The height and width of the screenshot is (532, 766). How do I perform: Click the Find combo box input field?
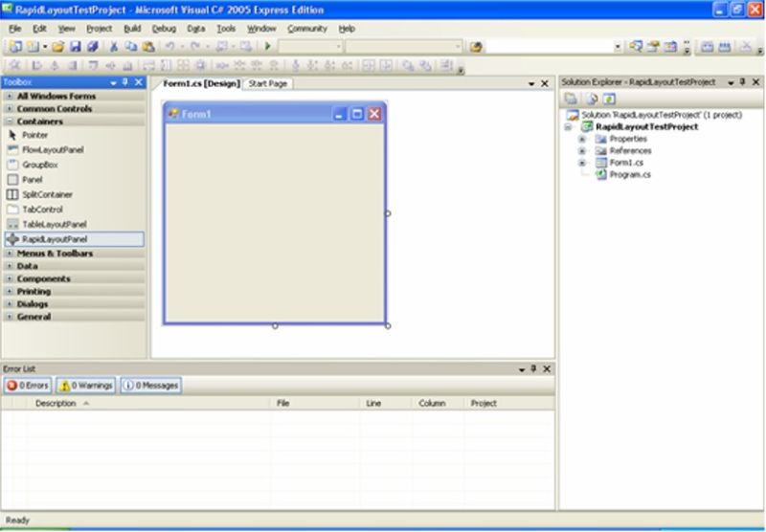point(550,46)
